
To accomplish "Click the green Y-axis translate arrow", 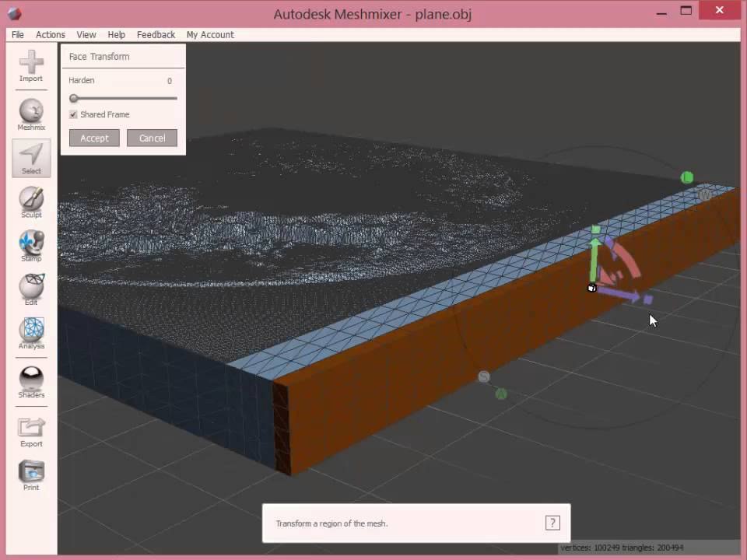I will pyautogui.click(x=594, y=260).
